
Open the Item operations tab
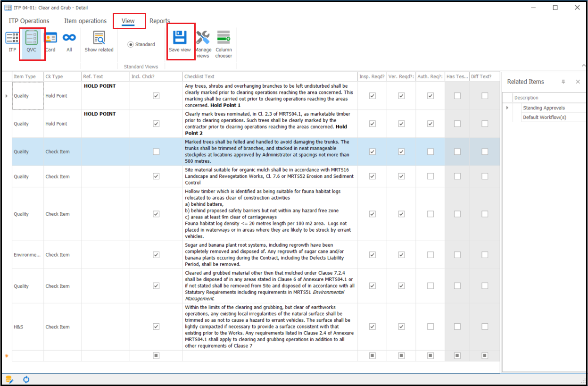(85, 21)
